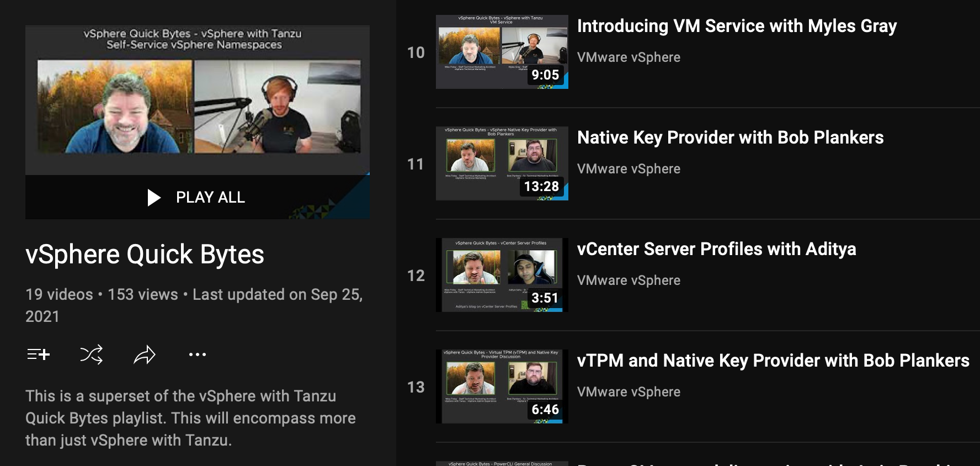Open thumbnail of Introducing VM Service video
980x466 pixels.
click(x=502, y=52)
